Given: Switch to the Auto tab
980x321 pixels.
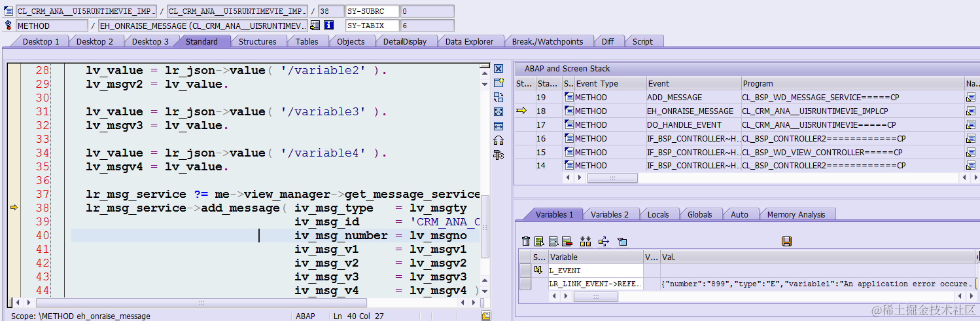Looking at the screenshot, I should (x=739, y=214).
